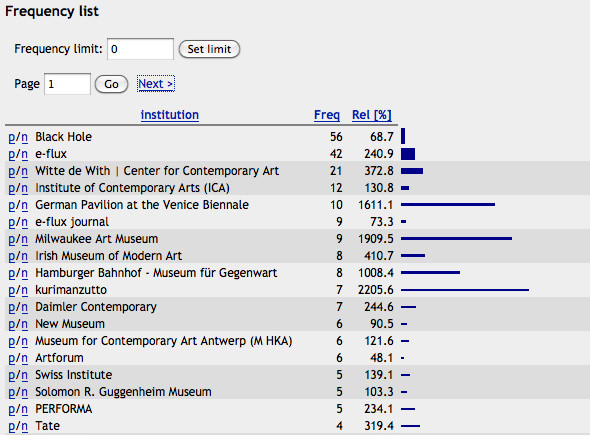
Task: Click the Rel value 1008.4
Action: point(376,272)
